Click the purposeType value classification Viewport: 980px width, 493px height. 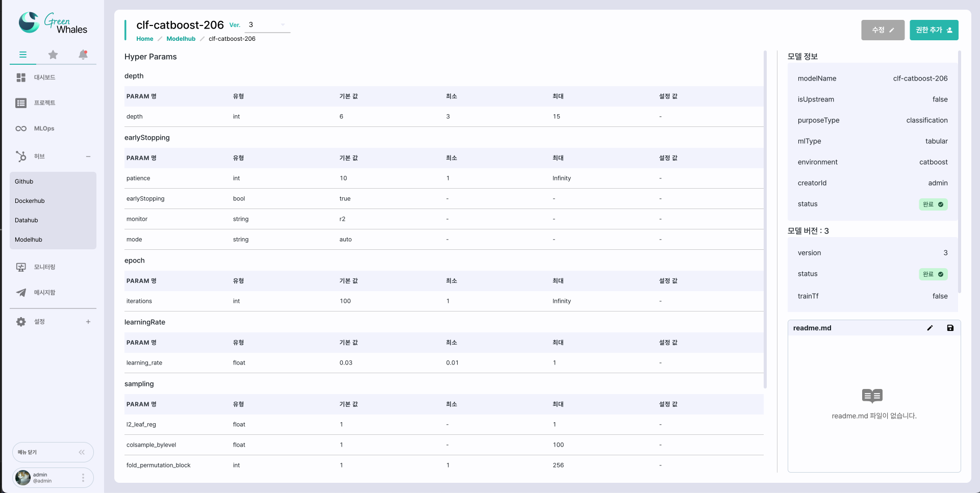tap(927, 120)
